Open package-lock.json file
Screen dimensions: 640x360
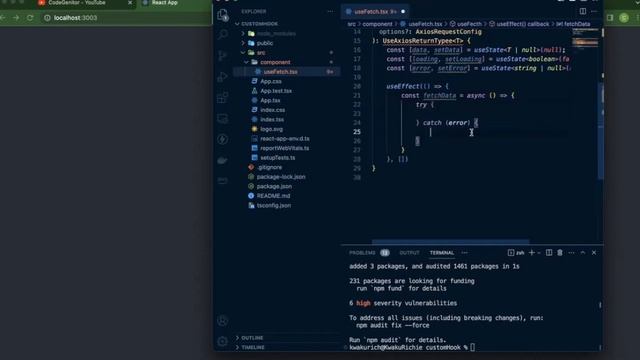pyautogui.click(x=281, y=177)
